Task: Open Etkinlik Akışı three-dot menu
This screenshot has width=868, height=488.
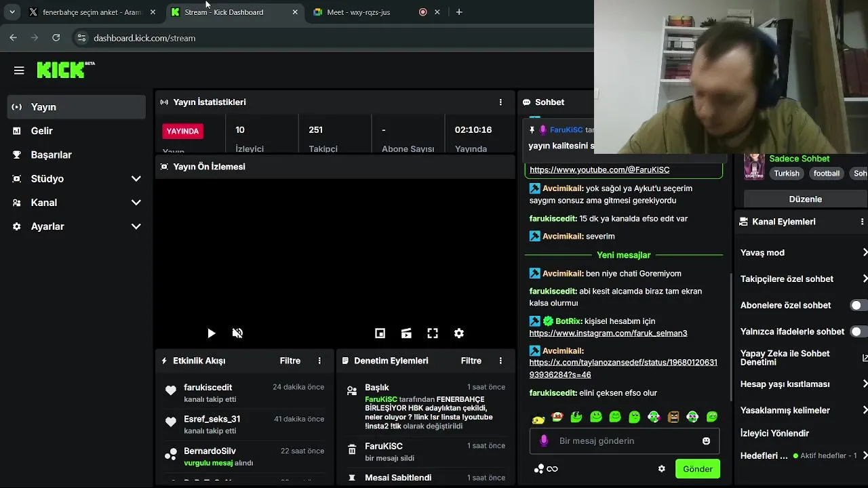Action: pos(319,361)
